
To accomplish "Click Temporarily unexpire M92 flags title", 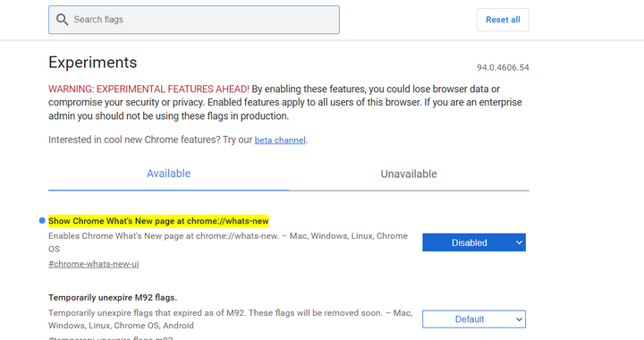I will [113, 297].
